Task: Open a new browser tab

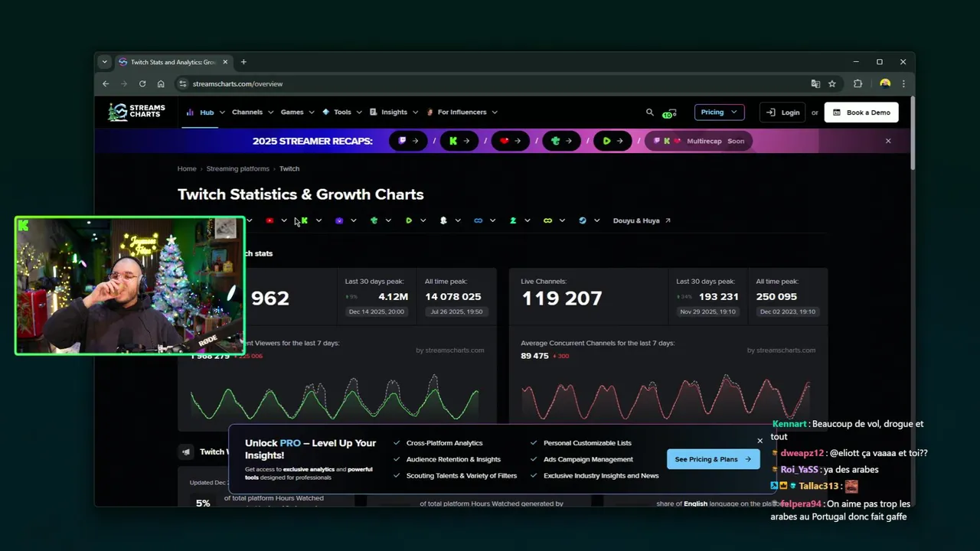Action: [243, 62]
